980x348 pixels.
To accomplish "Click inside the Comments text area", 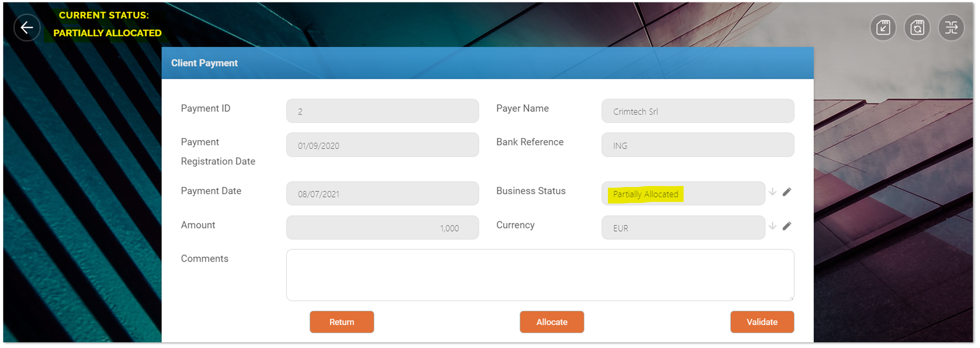I will tap(540, 275).
